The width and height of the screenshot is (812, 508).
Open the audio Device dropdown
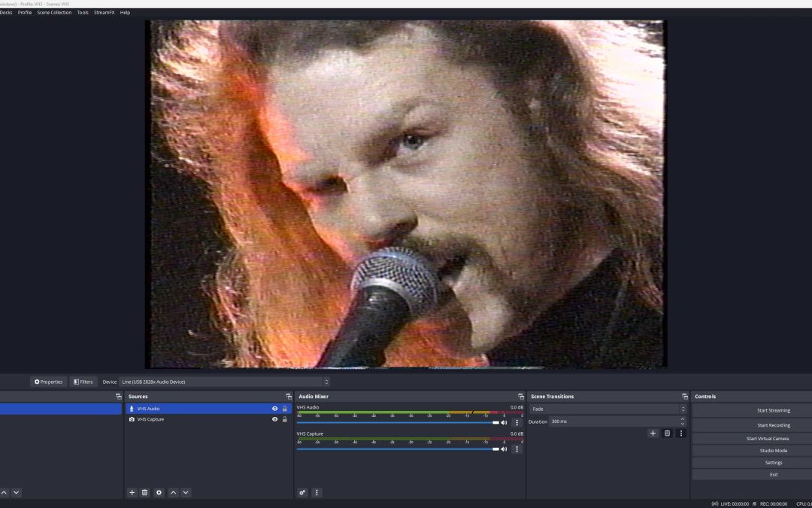tap(224, 382)
